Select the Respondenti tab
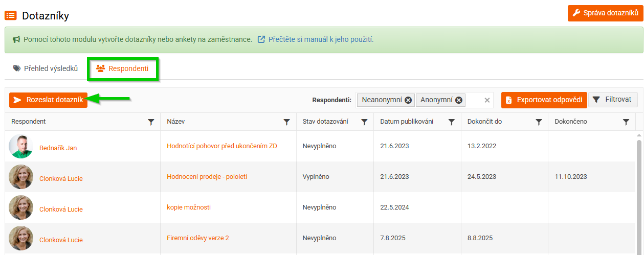 pos(123,68)
